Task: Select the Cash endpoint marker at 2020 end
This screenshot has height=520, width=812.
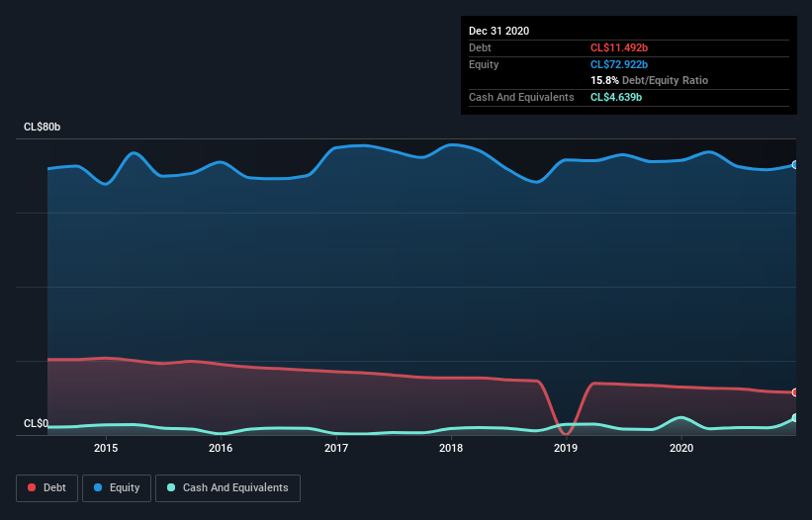Action: click(x=795, y=417)
